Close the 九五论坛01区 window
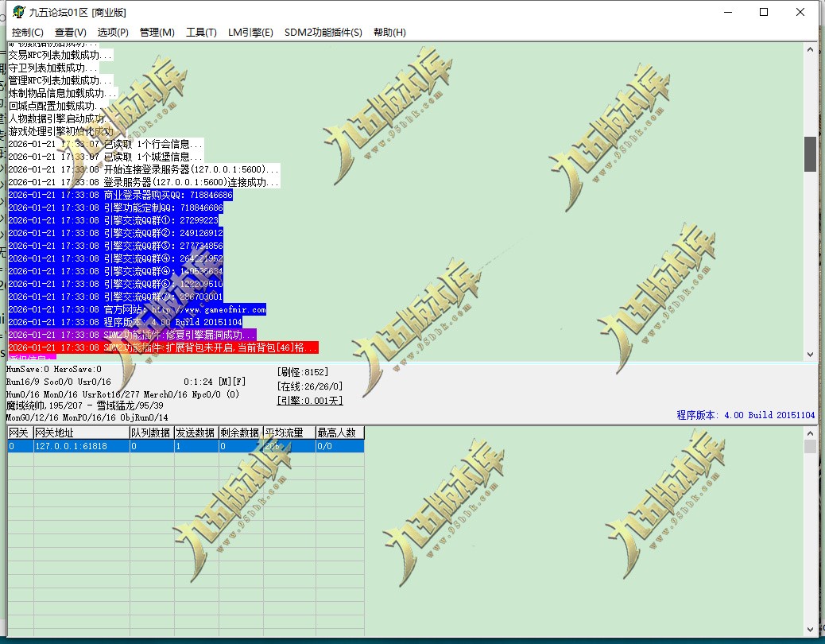The image size is (825, 644). [x=800, y=12]
